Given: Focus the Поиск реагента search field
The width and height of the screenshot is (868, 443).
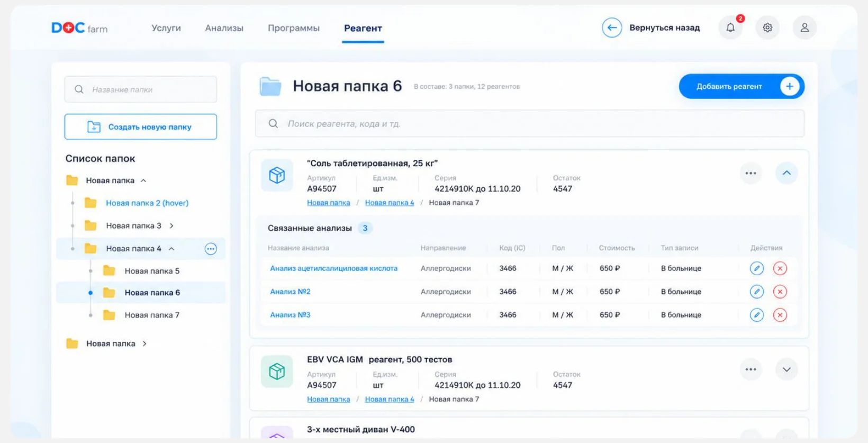Looking at the screenshot, I should (x=530, y=124).
